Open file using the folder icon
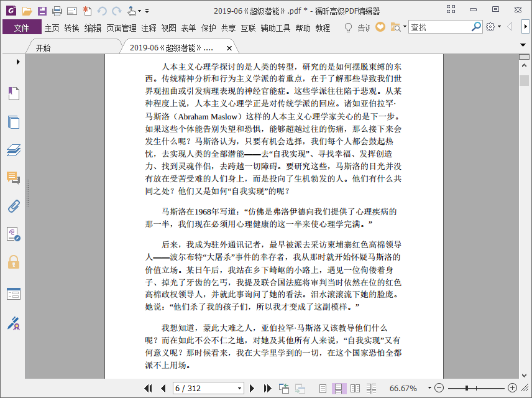 click(27, 11)
